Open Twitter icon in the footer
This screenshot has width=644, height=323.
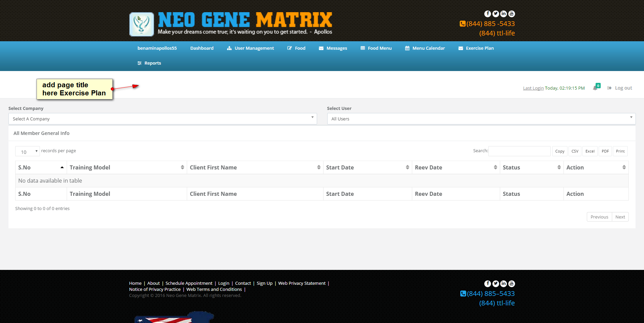point(496,284)
